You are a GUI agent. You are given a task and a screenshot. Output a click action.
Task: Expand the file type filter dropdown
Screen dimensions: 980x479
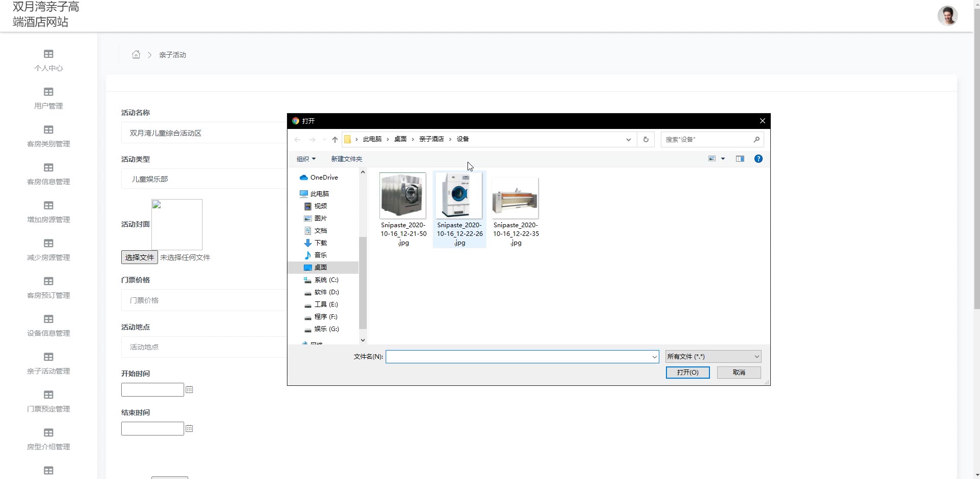pyautogui.click(x=713, y=357)
